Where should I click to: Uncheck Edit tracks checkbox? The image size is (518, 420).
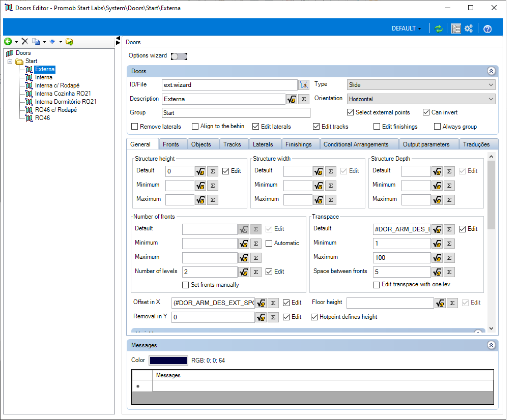pyautogui.click(x=316, y=127)
